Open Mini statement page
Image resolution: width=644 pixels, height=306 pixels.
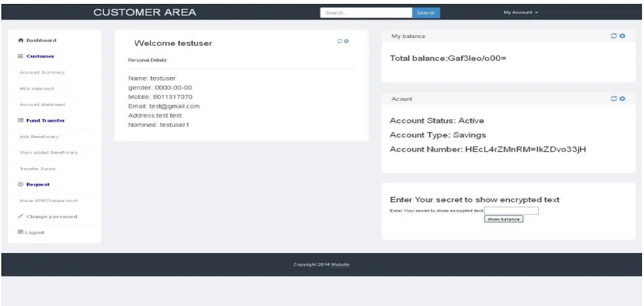[x=37, y=88]
